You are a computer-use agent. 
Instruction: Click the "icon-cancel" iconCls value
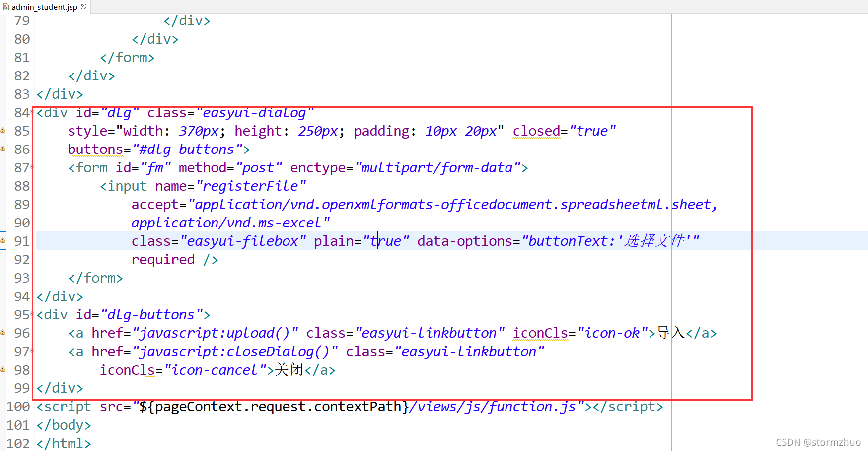[x=215, y=370]
